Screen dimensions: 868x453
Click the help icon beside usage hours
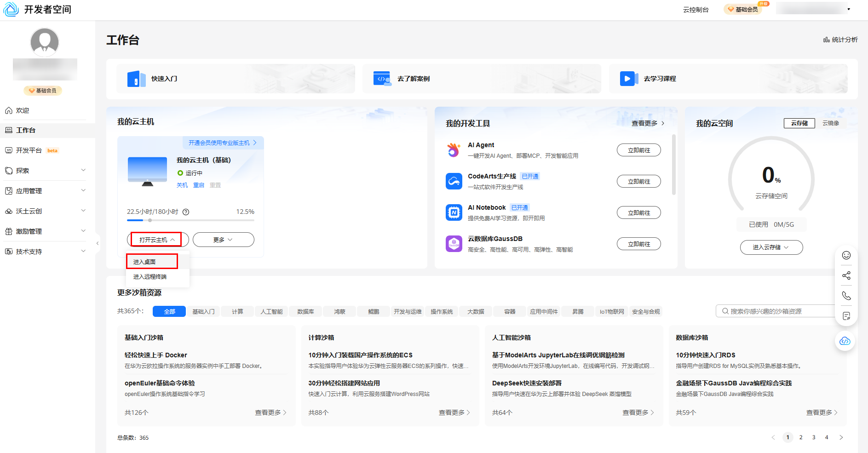(x=186, y=212)
